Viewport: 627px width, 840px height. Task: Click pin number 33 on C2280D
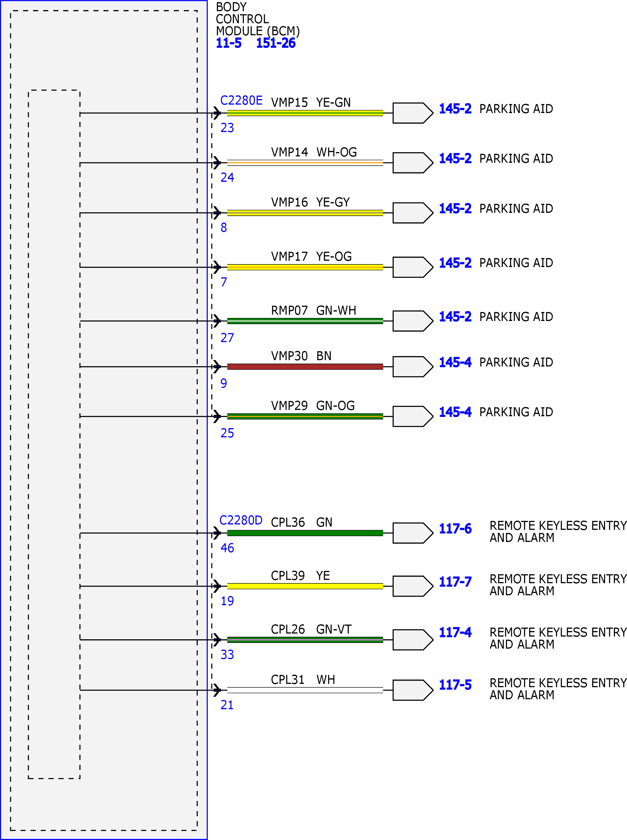[227, 655]
